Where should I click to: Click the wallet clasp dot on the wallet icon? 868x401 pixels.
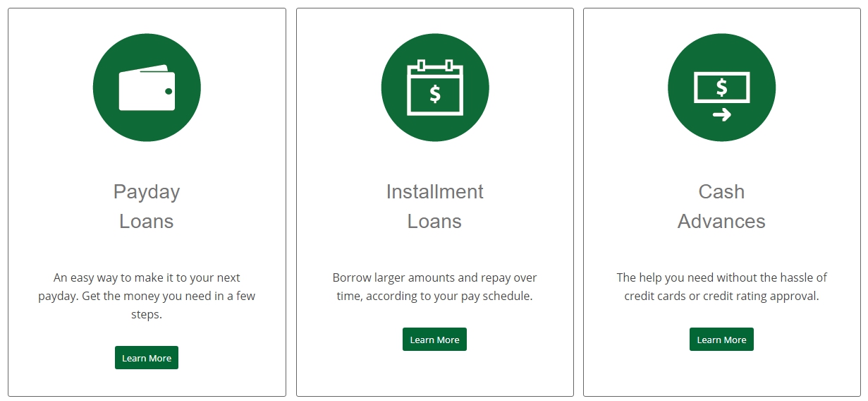169,91
